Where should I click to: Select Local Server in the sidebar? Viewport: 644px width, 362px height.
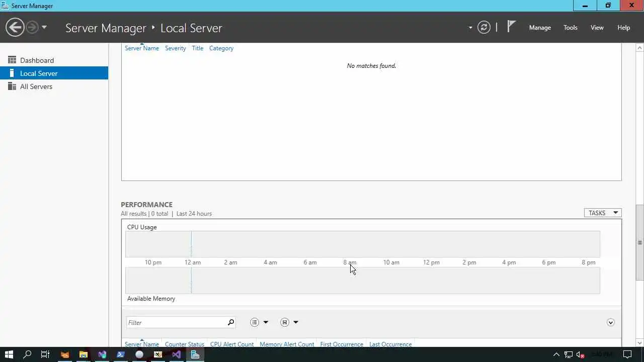tap(54, 73)
